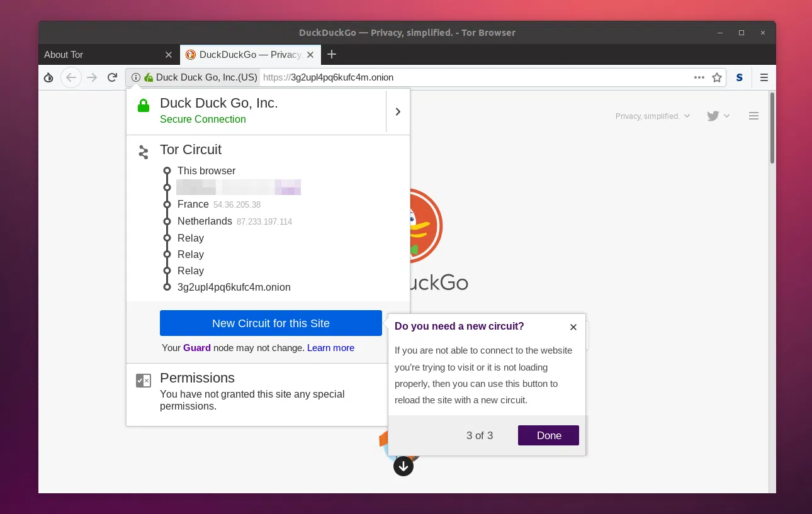Viewport: 812px width, 514px height.
Task: Click New Circuit for this Site
Action: click(x=271, y=323)
